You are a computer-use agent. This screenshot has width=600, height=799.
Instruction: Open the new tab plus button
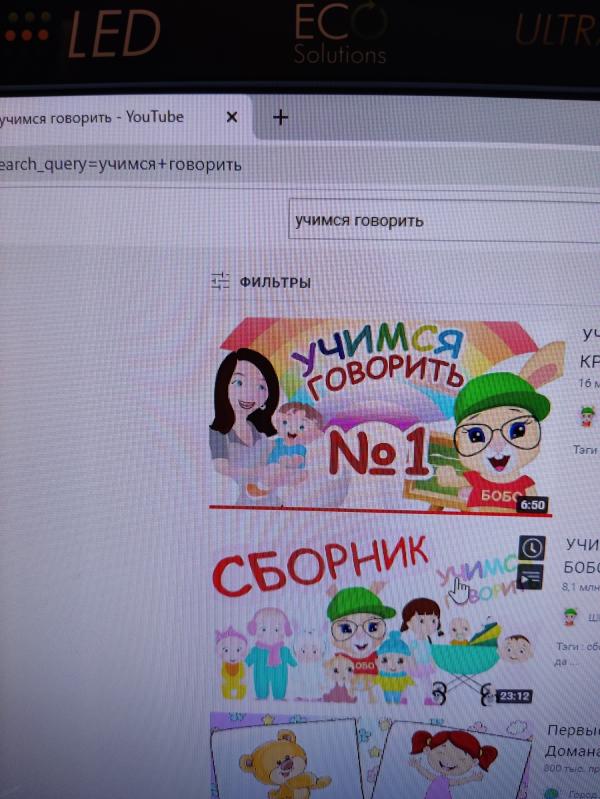point(280,118)
